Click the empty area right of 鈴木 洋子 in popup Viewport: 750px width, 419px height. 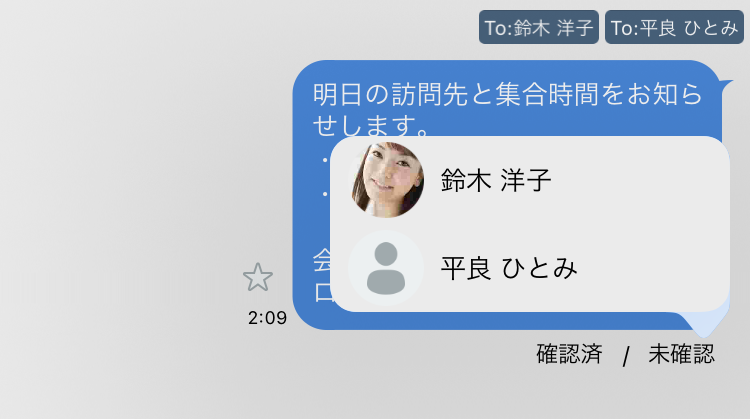[639, 180]
